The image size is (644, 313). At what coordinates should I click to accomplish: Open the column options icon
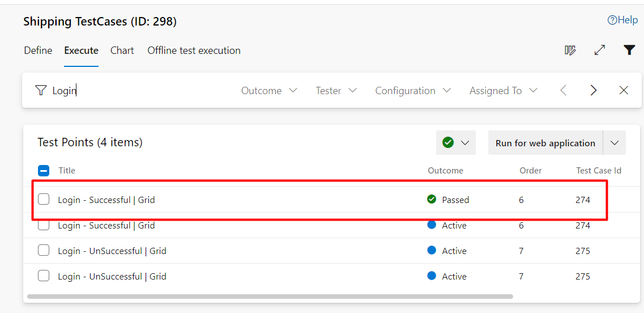(x=570, y=50)
